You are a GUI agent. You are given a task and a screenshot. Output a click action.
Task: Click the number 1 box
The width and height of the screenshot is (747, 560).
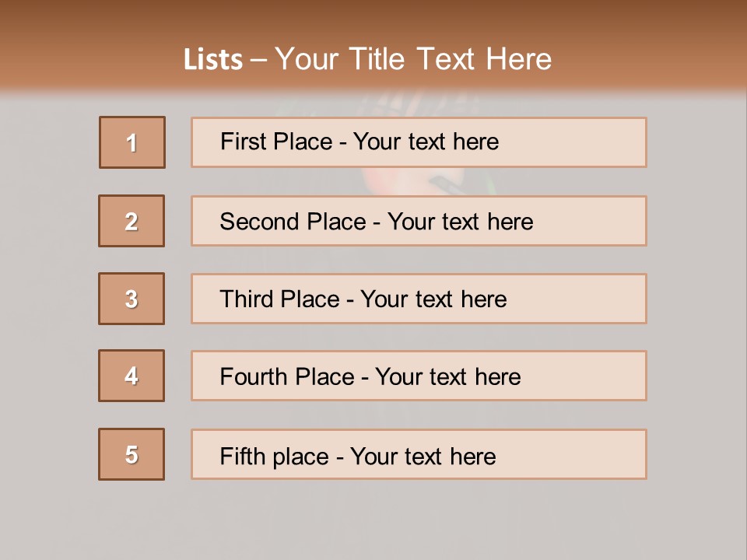pyautogui.click(x=132, y=142)
